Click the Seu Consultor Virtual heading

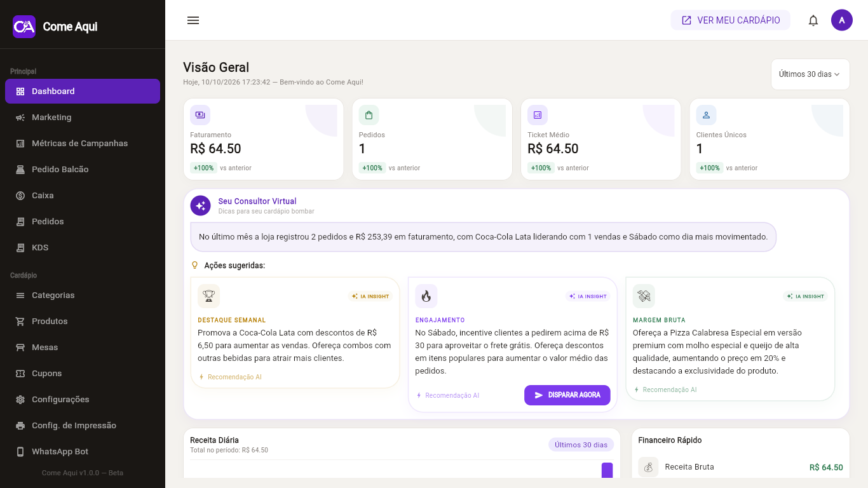257,201
